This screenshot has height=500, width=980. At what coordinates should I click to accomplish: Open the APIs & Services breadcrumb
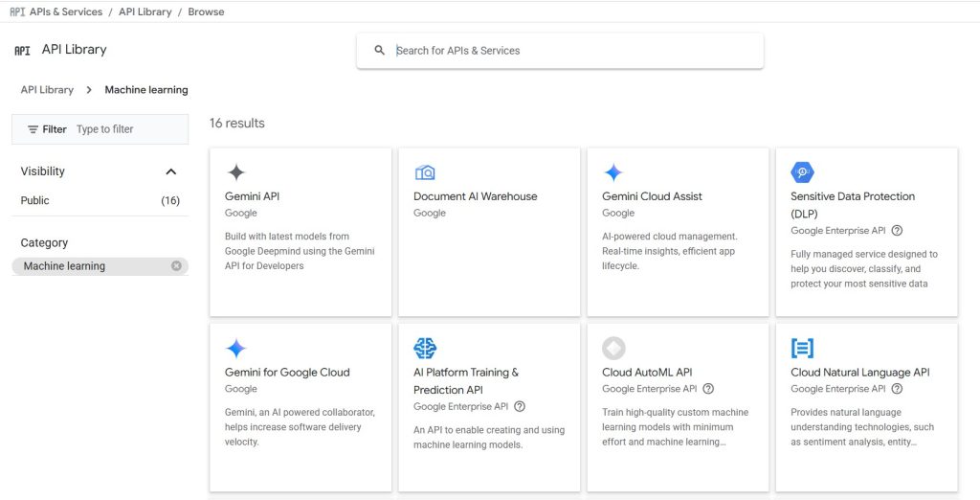(x=68, y=11)
